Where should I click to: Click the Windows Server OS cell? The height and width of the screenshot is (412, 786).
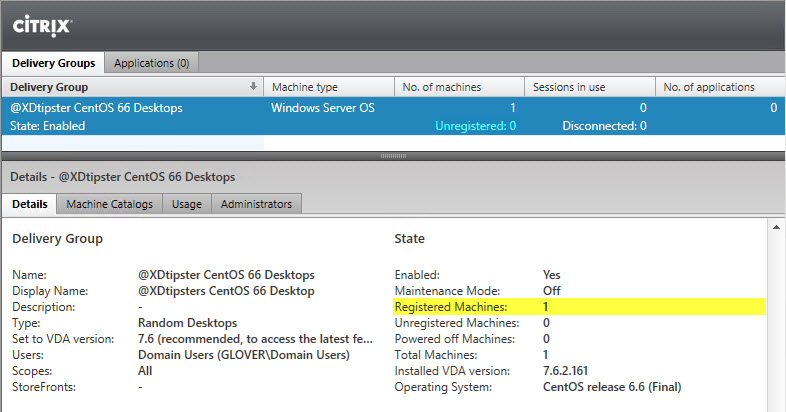pyautogui.click(x=323, y=108)
